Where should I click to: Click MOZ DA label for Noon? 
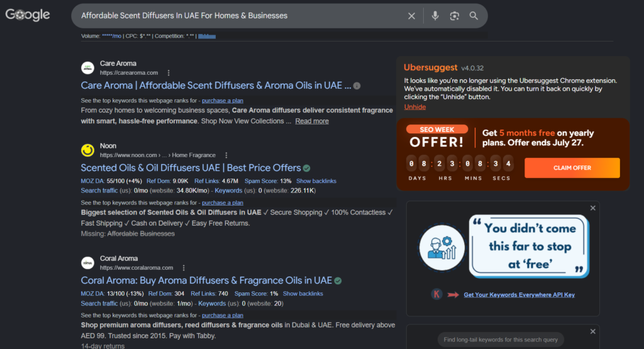click(x=93, y=181)
